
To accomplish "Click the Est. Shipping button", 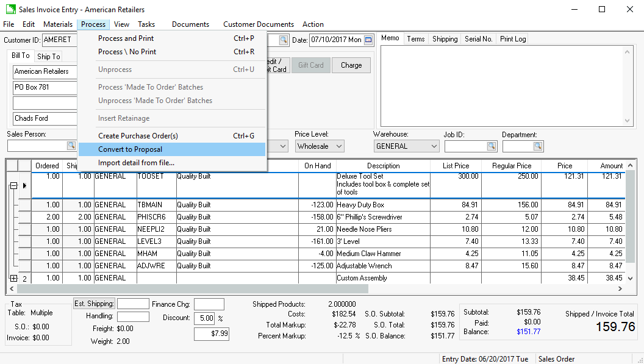I will tap(94, 304).
